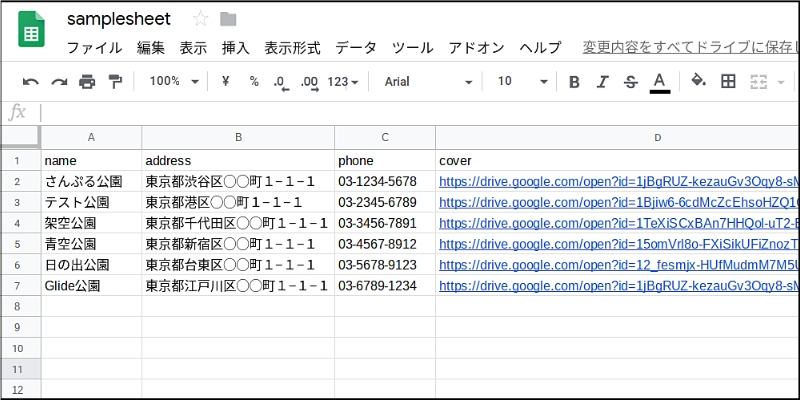This screenshot has height=400, width=800.
Task: Open the borders tool
Action: pos(728,82)
